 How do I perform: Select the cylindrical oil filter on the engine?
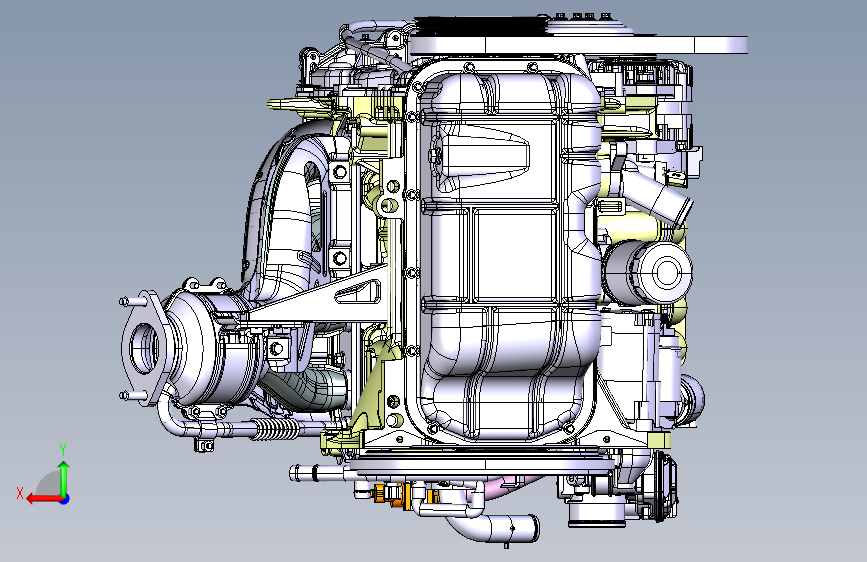click(647, 272)
